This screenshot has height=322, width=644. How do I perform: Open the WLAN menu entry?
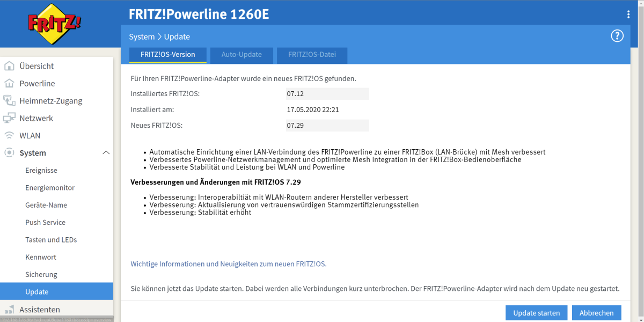click(x=30, y=135)
